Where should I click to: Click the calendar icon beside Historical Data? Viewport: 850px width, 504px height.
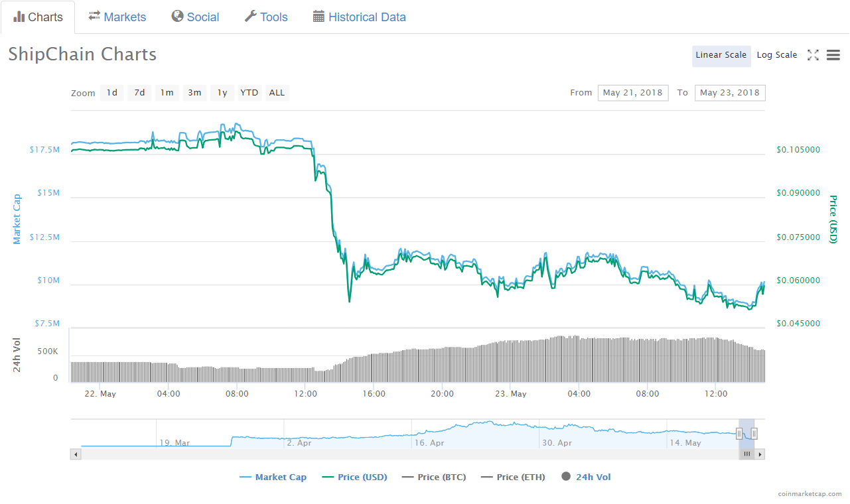tap(319, 17)
